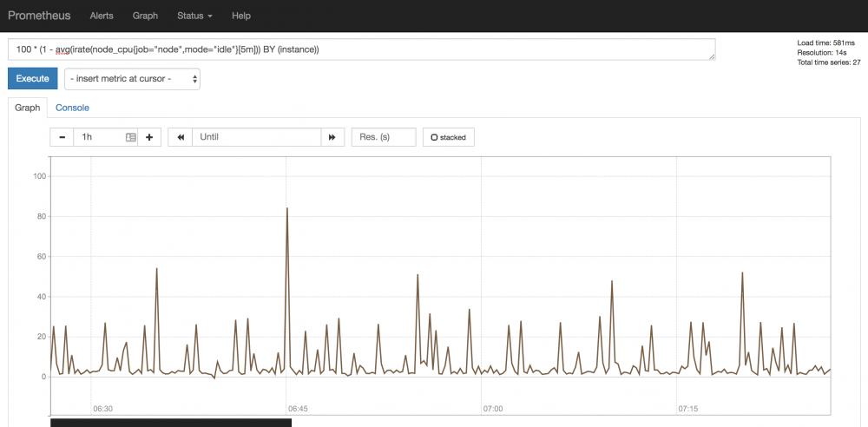Image resolution: width=868 pixels, height=427 pixels.
Task: Open Graph in the top navigation bar
Action: [x=145, y=16]
